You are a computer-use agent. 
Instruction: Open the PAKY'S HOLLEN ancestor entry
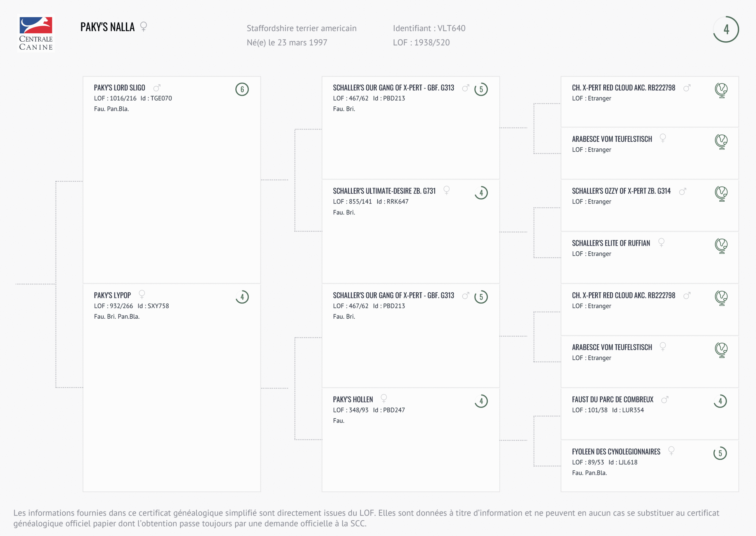[x=353, y=400]
